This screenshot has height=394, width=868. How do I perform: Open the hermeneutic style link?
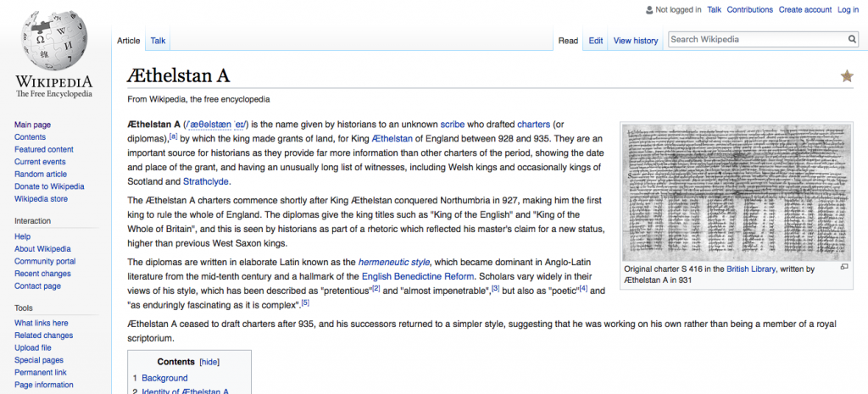pos(393,262)
